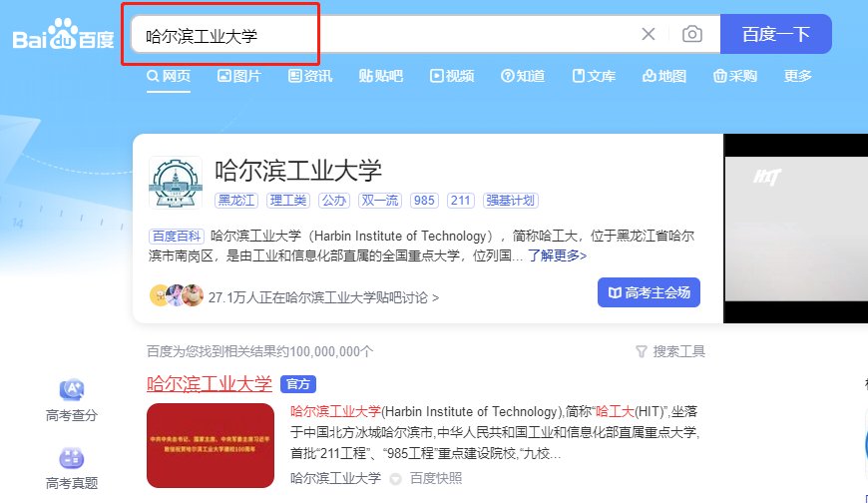Open the 知道 tab
This screenshot has width=868, height=503.
point(523,76)
